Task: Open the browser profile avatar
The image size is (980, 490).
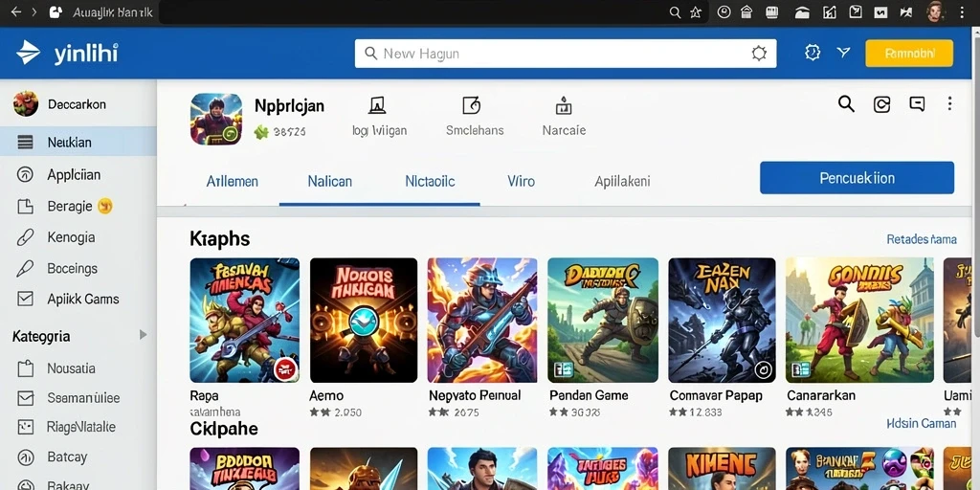Action: [x=935, y=11]
